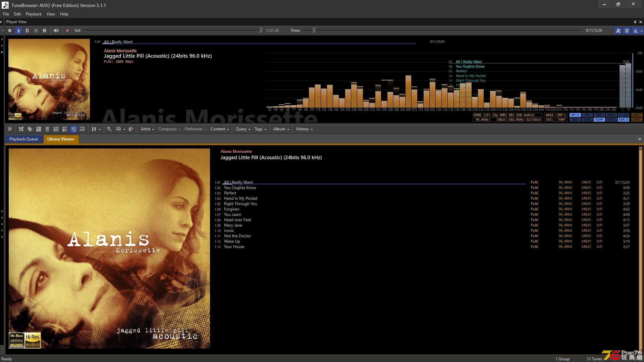Image resolution: width=644 pixels, height=362 pixels.
Task: Select the single column list view icon
Action: pyautogui.click(x=47, y=129)
